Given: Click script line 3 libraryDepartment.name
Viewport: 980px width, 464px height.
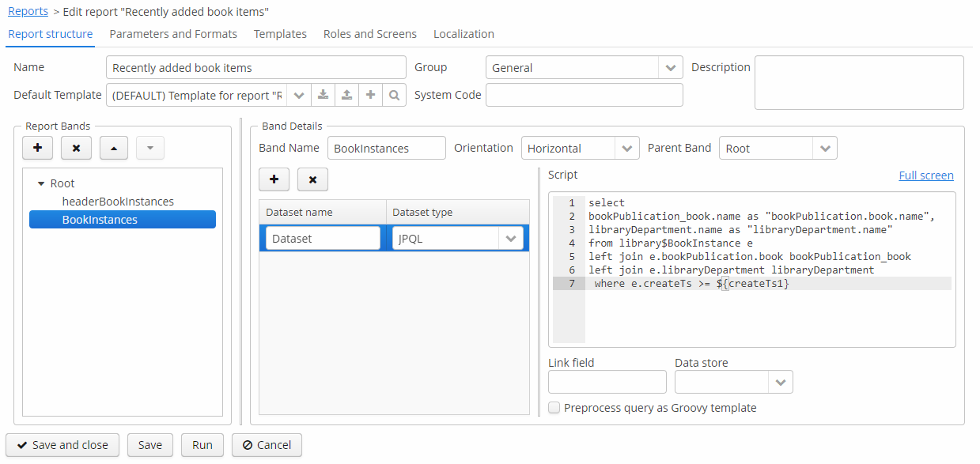Looking at the screenshot, I should pyautogui.click(x=740, y=230).
